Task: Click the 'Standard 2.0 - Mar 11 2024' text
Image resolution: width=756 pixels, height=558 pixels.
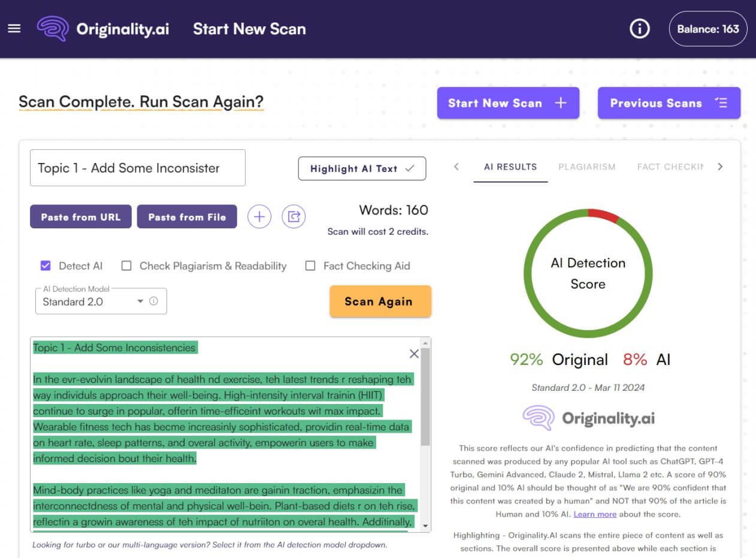Action: click(x=588, y=388)
